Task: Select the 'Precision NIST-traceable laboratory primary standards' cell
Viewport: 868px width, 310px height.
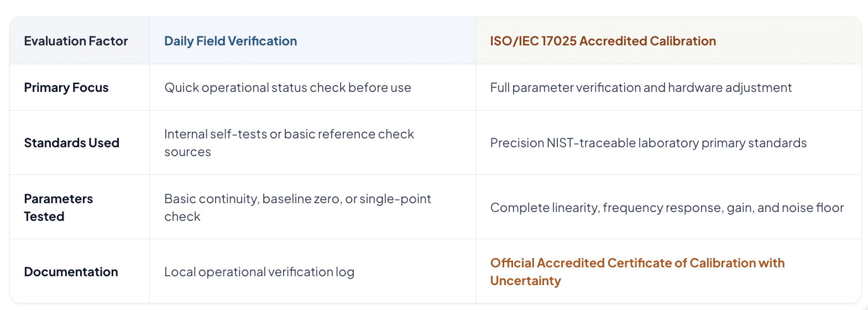Action: pyautogui.click(x=649, y=143)
